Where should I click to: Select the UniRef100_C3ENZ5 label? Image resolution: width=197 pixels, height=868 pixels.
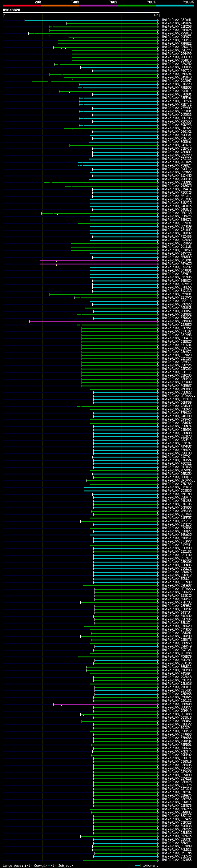(x=176, y=342)
